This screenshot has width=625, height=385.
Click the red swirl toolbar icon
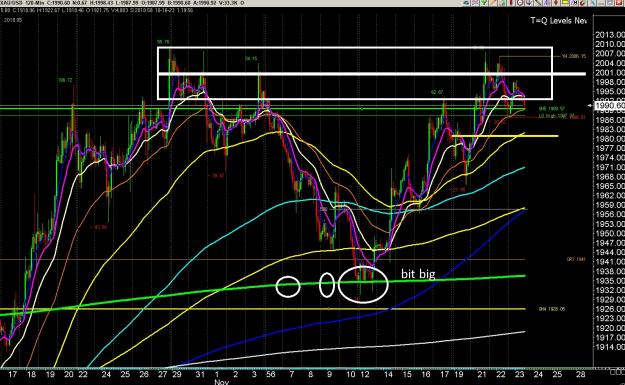pyautogui.click(x=582, y=2)
